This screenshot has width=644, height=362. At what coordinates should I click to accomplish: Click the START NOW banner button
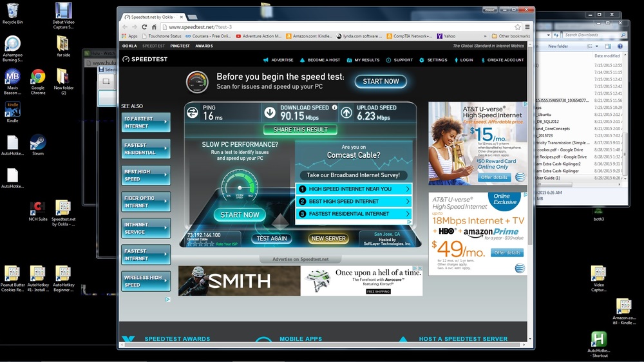click(381, 81)
